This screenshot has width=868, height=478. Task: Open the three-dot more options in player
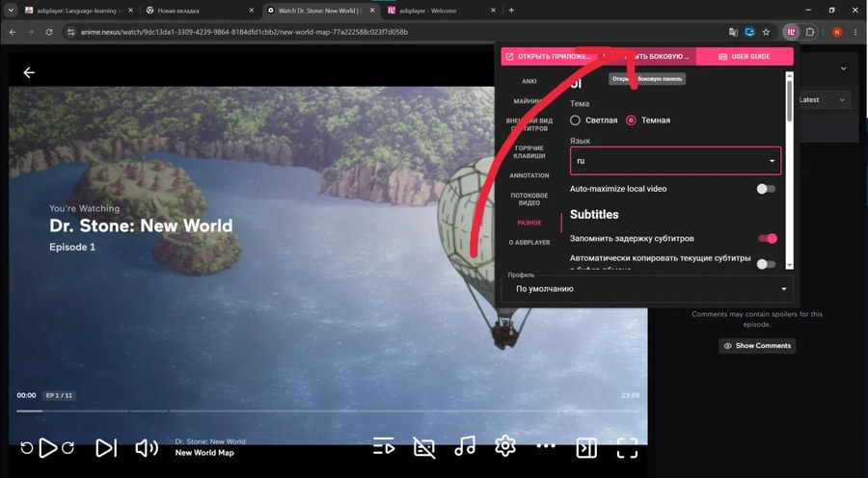[546, 445]
